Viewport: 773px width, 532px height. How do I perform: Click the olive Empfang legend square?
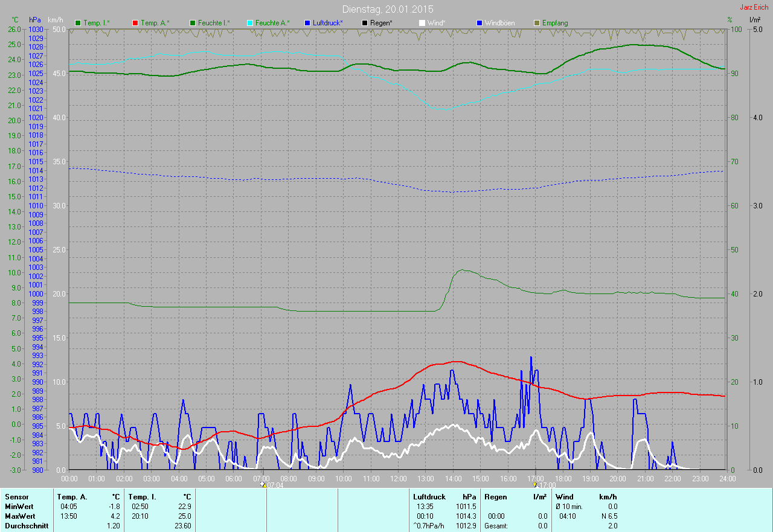(537, 23)
